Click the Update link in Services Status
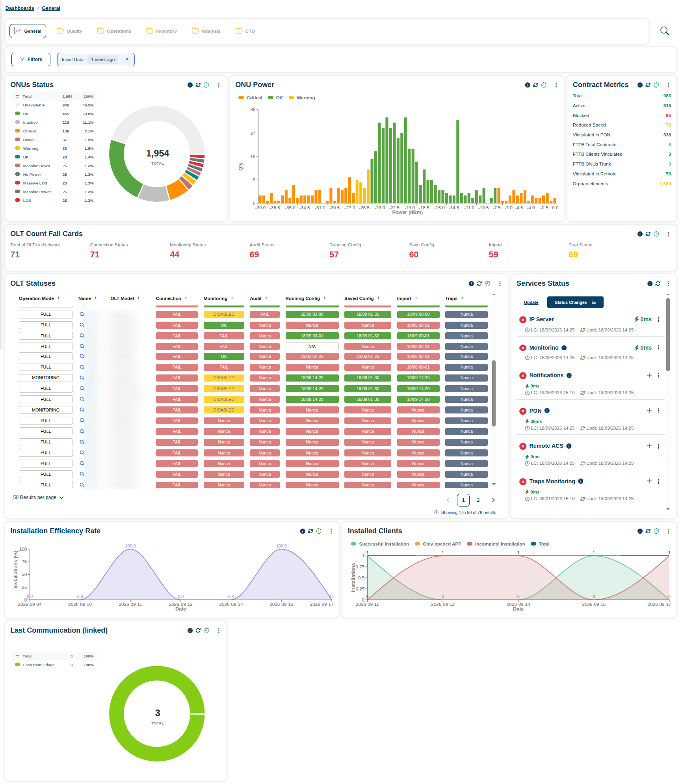Screen dimensions: 682x784 click(531, 302)
